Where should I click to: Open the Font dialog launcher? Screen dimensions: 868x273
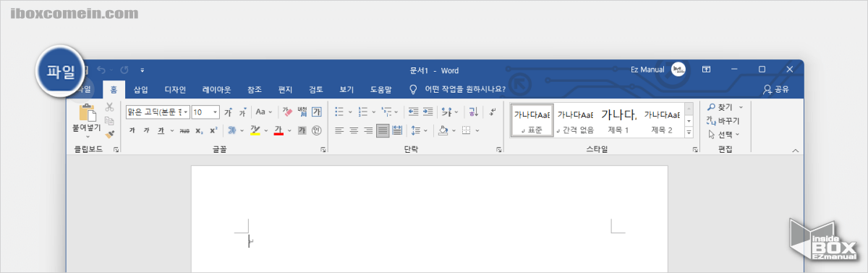point(323,149)
